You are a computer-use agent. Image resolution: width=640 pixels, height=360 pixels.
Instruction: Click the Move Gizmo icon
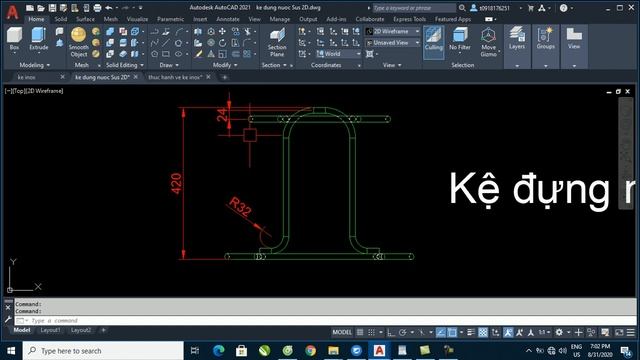click(488, 42)
